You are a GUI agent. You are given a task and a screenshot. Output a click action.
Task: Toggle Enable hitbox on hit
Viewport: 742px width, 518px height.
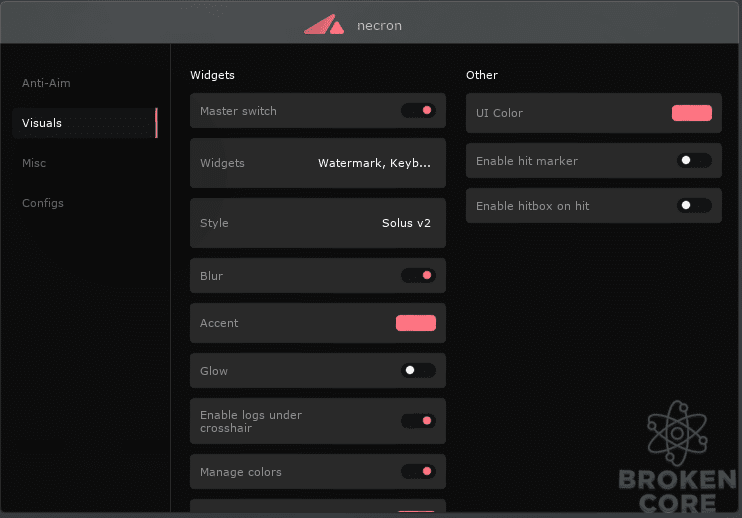coord(694,206)
